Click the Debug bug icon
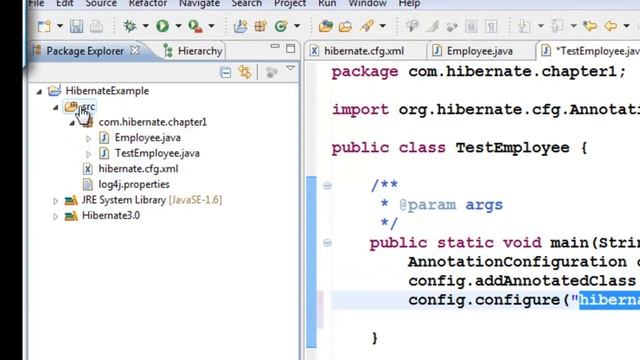 pos(130,27)
